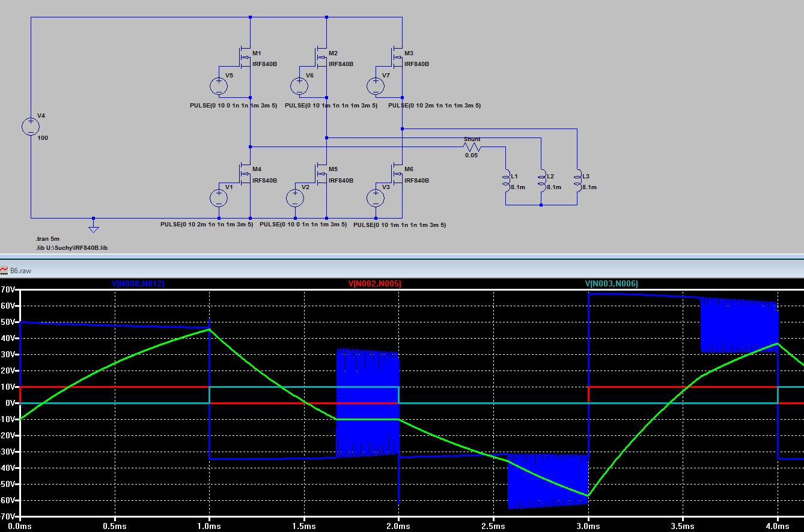This screenshot has width=804, height=532.
Task: Click the V7 gate voltage source symbol
Action: pyautogui.click(x=376, y=86)
